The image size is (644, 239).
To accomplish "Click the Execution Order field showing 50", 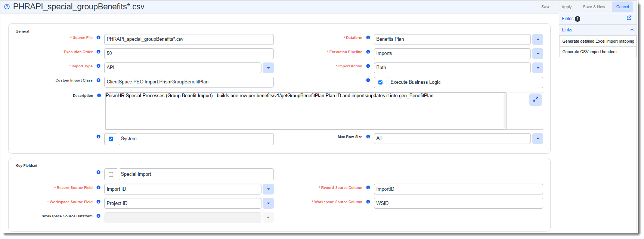I will pos(189,53).
